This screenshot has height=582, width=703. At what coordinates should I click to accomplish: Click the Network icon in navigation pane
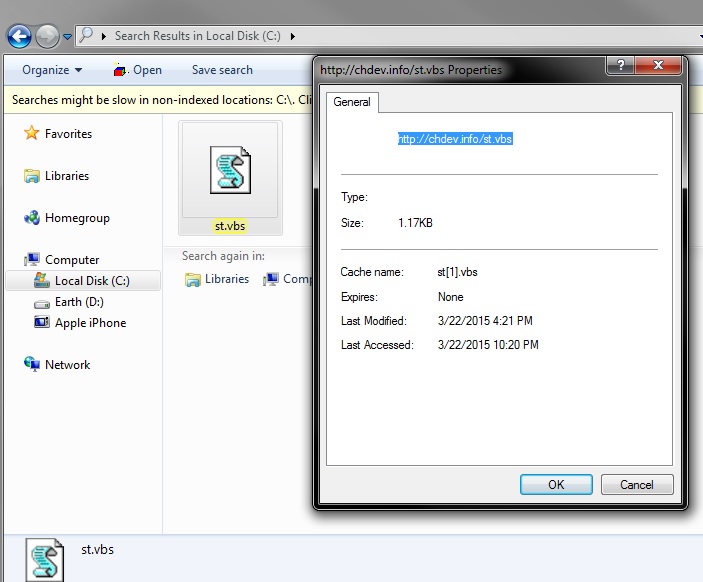[x=31, y=364]
